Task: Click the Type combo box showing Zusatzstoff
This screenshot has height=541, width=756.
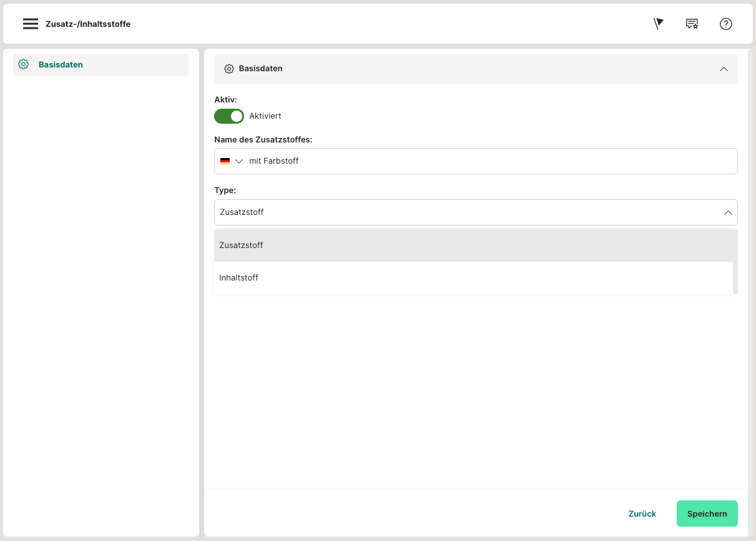Action: pos(462,212)
